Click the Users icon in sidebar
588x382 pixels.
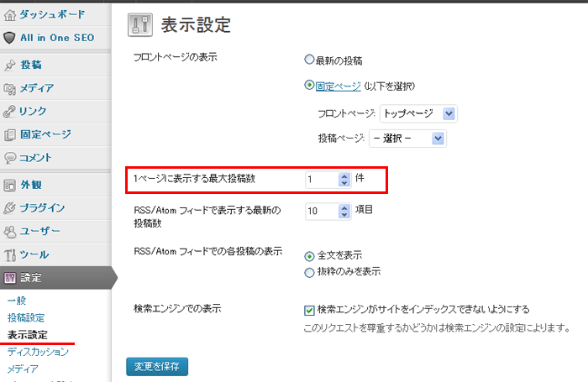9,231
